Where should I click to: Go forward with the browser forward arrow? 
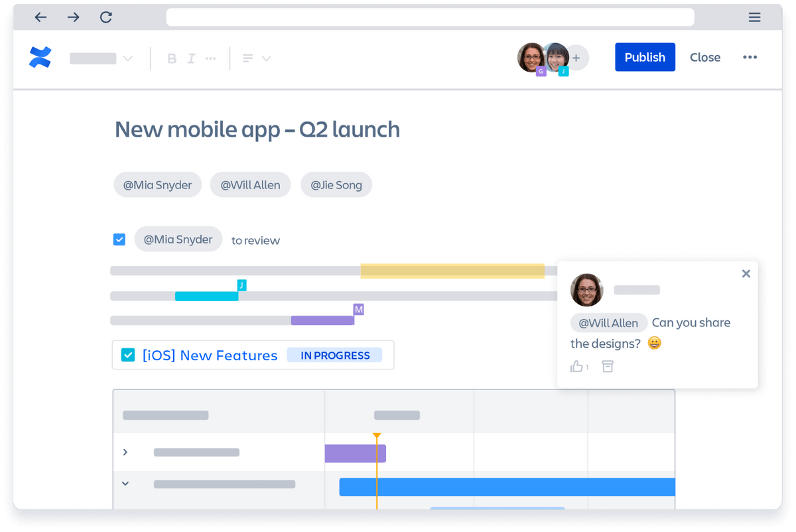[73, 17]
